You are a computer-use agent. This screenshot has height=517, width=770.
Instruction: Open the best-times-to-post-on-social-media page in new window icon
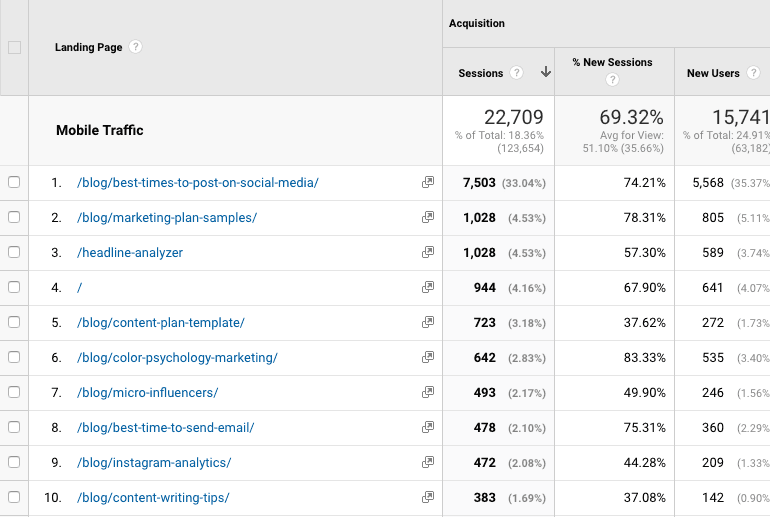coord(428,183)
